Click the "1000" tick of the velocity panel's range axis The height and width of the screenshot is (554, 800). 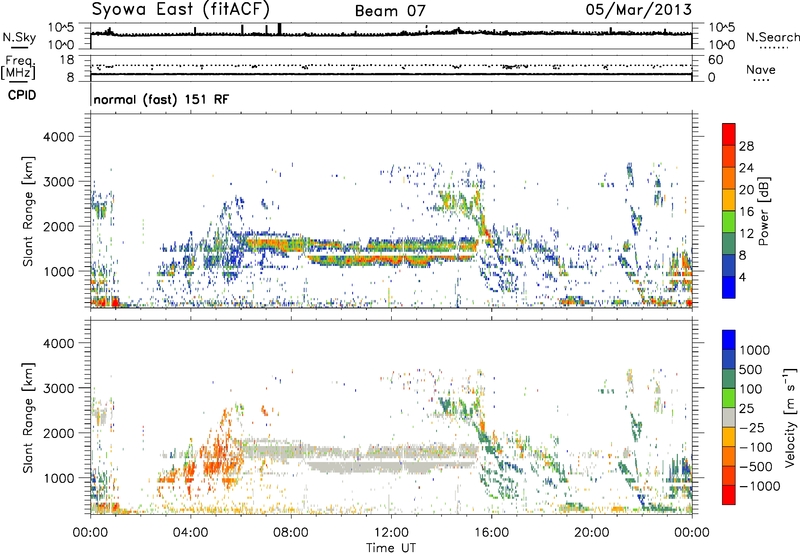pyautogui.click(x=59, y=478)
